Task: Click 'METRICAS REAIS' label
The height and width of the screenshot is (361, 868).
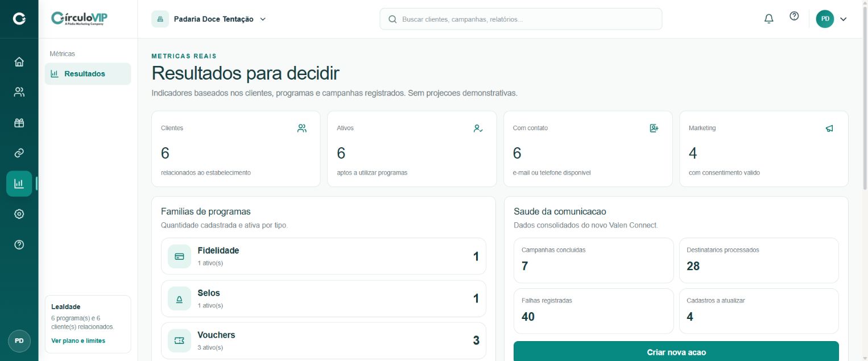Action: pos(184,56)
